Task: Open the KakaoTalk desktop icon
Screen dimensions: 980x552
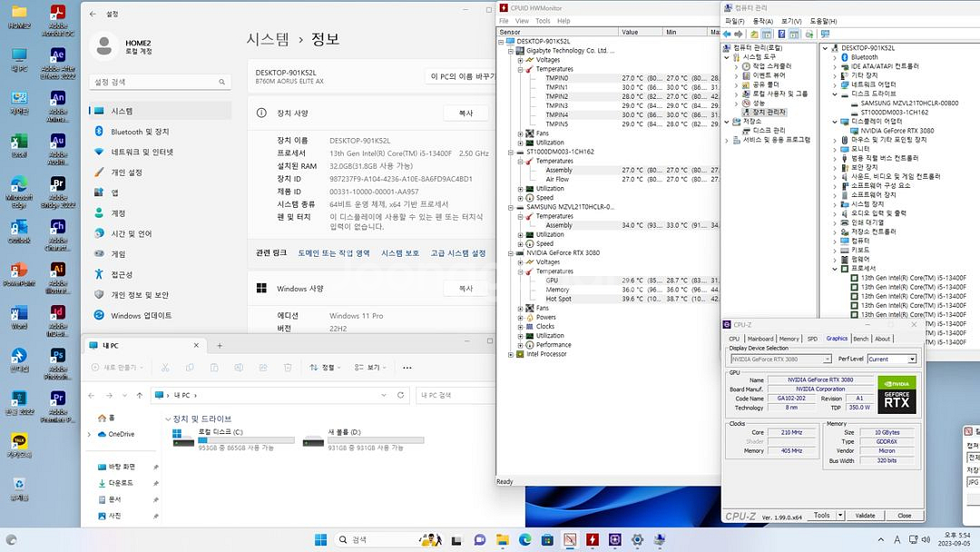Action: (x=19, y=445)
